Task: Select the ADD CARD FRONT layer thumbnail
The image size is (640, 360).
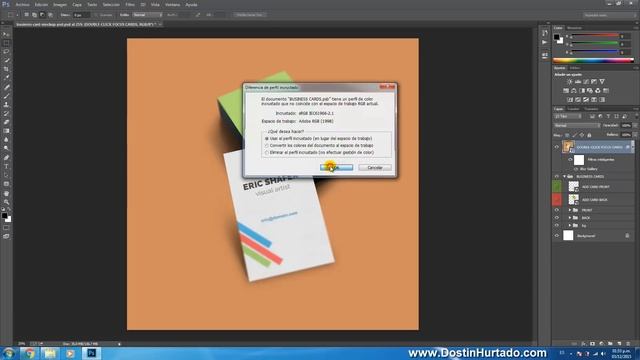Action: point(573,187)
